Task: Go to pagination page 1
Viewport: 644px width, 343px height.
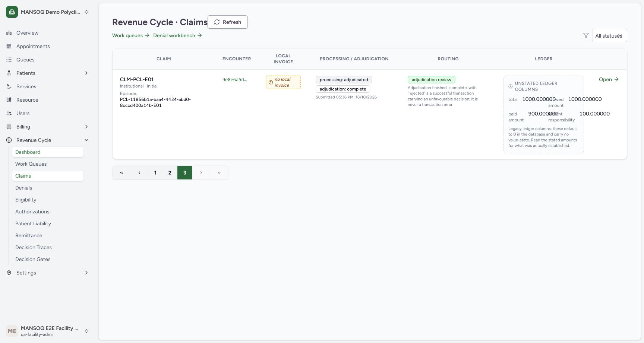Action: click(x=155, y=172)
